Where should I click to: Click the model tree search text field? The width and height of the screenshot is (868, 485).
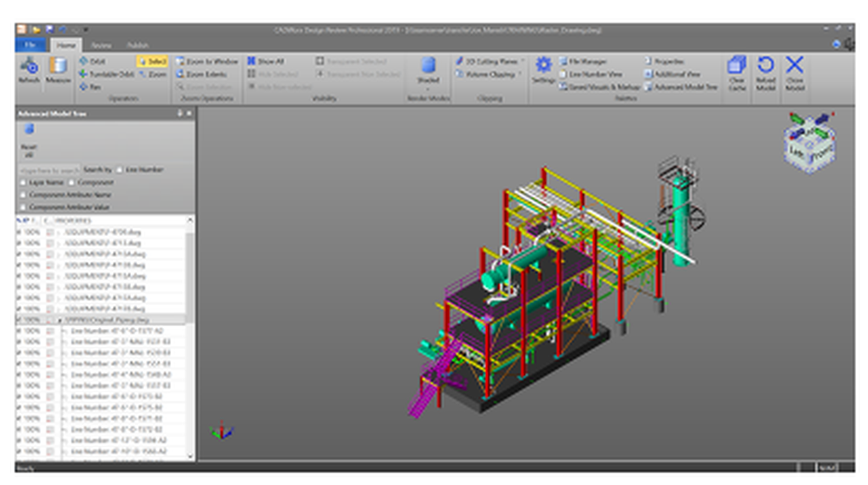tap(49, 170)
